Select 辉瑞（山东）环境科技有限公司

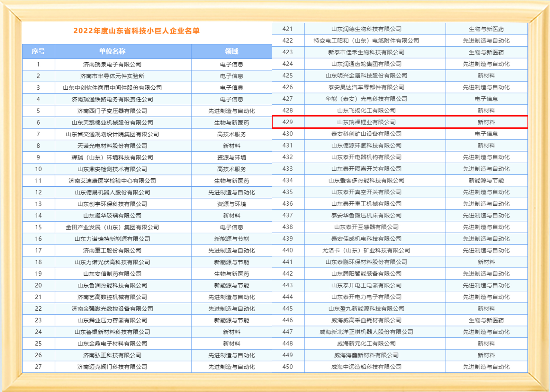pyautogui.click(x=112, y=157)
